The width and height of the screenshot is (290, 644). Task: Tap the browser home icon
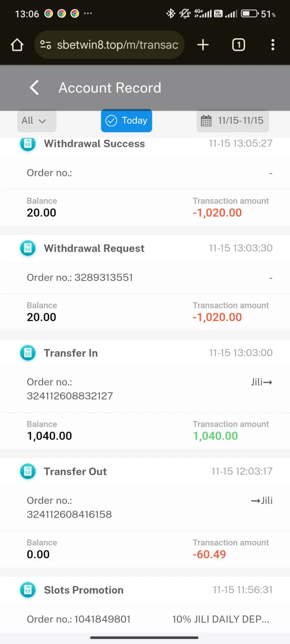click(x=17, y=45)
